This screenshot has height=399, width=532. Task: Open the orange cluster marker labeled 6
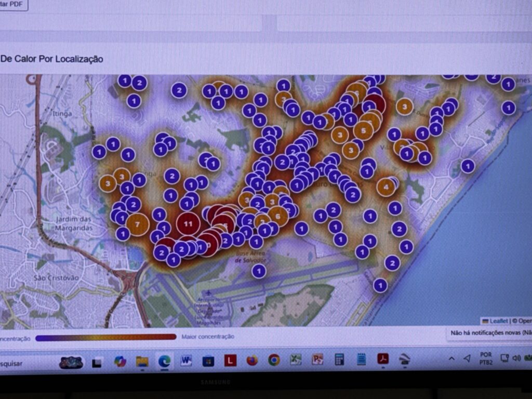click(x=278, y=216)
